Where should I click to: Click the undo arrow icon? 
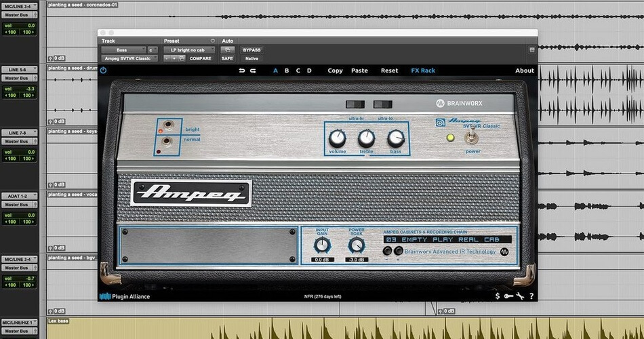tap(242, 71)
